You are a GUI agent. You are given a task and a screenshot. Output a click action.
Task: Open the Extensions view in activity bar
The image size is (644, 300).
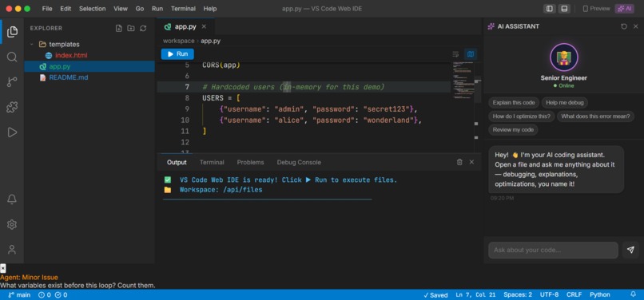(x=12, y=107)
